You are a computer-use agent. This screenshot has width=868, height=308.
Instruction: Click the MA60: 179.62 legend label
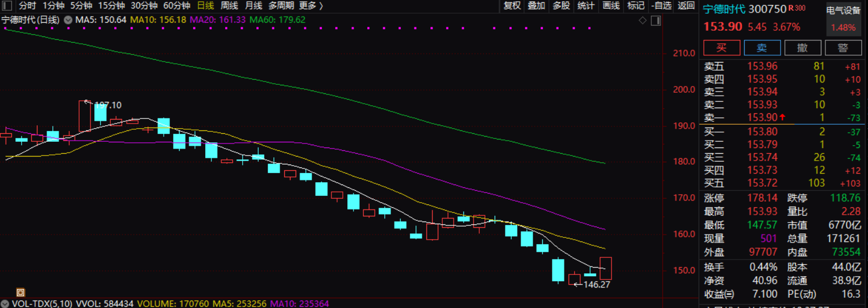pos(277,20)
